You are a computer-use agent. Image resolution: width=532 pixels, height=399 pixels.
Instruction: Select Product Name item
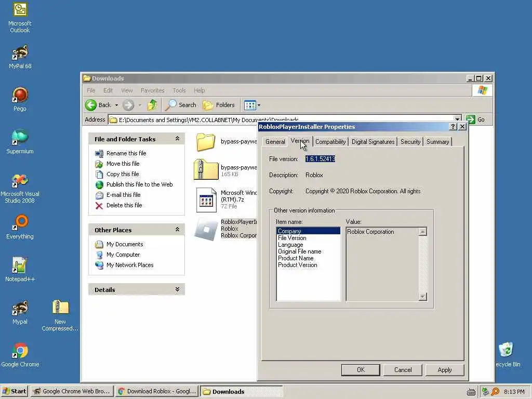308,258
